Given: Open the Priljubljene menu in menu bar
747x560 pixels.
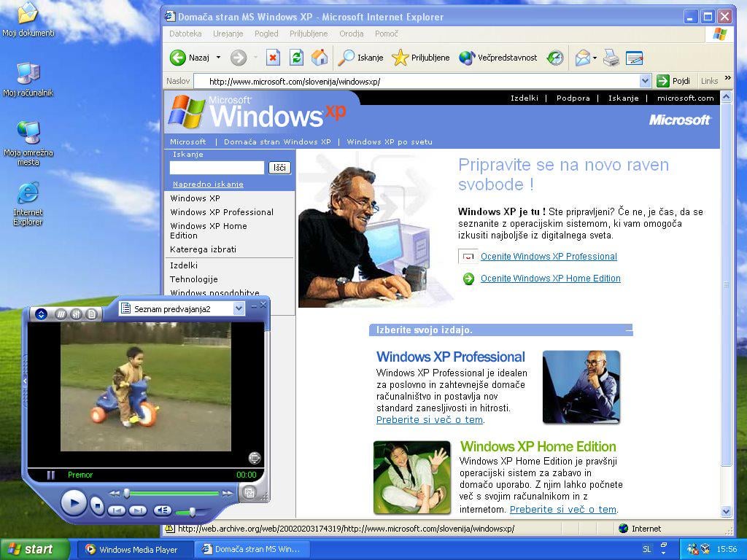Looking at the screenshot, I should click(309, 34).
